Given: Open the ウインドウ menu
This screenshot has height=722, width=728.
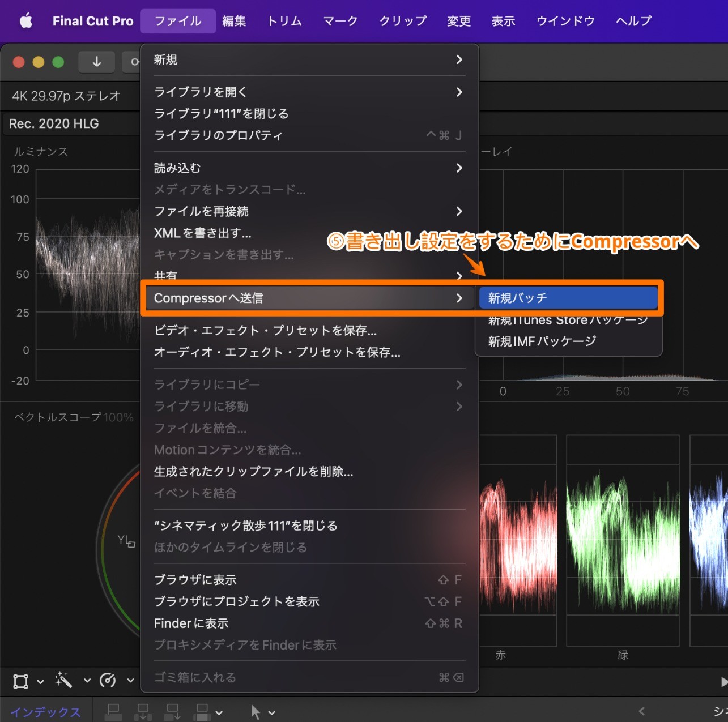Looking at the screenshot, I should [565, 22].
